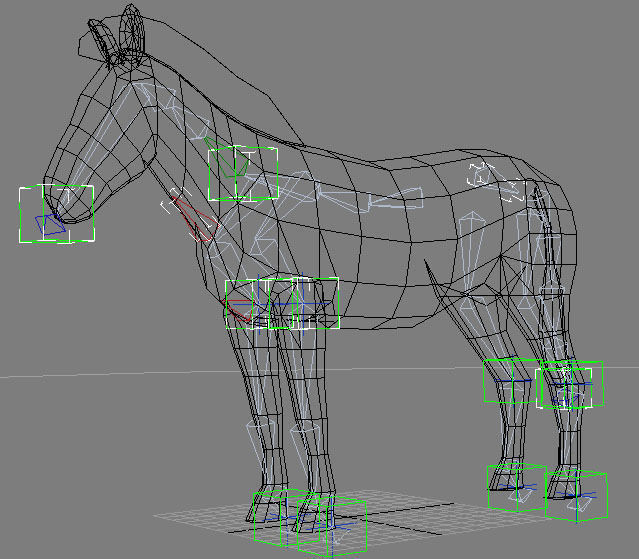Select the green control box at the horse's muzzle
This screenshot has height=559, width=639.
tap(57, 214)
